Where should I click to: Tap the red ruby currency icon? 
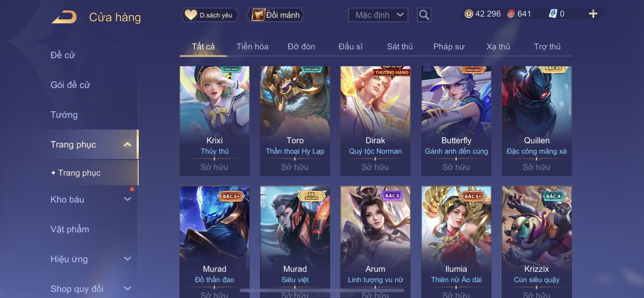(x=511, y=14)
